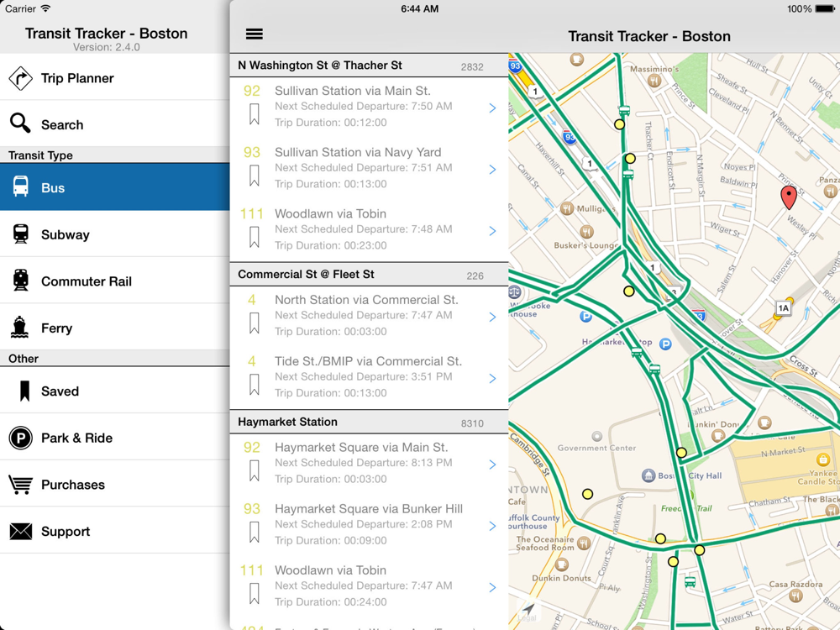Select the Ferry boat icon
The image size is (840, 630).
[x=20, y=328]
